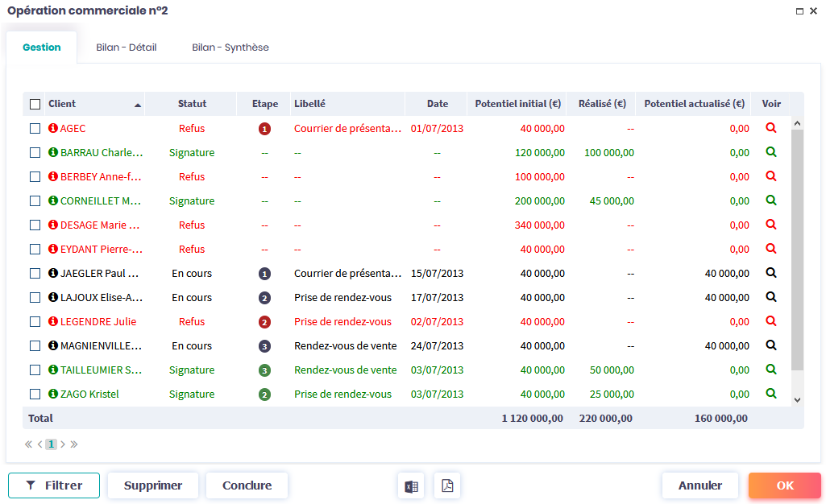The image size is (826, 504).
Task: Export the table to Excel
Action: 411,485
